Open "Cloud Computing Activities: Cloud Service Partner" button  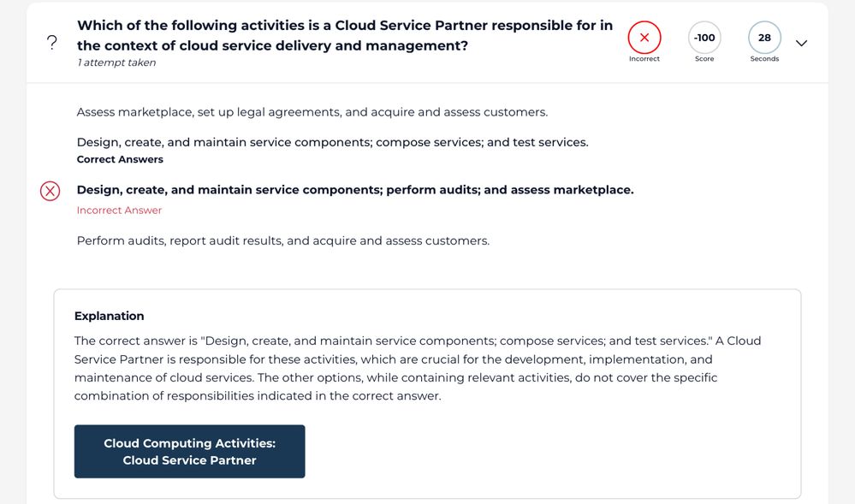click(189, 452)
